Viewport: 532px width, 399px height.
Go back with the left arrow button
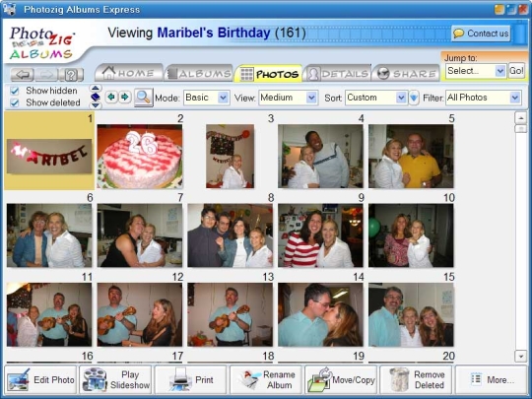22,74
